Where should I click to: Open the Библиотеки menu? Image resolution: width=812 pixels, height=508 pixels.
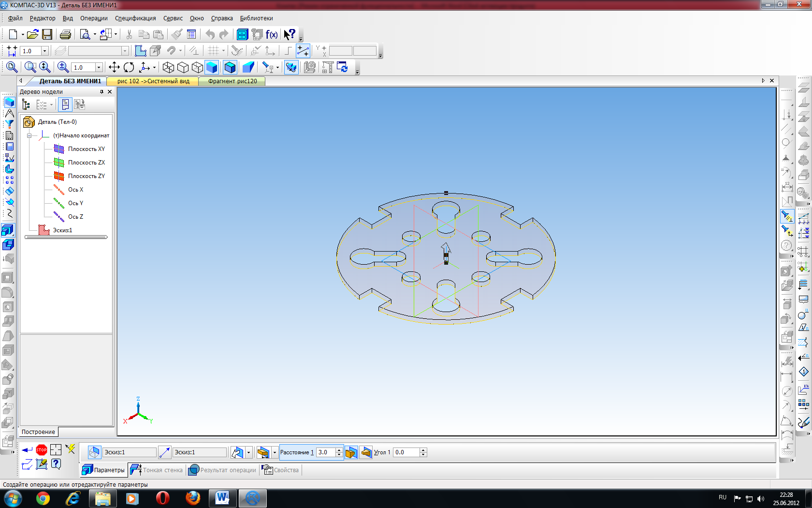[256, 18]
